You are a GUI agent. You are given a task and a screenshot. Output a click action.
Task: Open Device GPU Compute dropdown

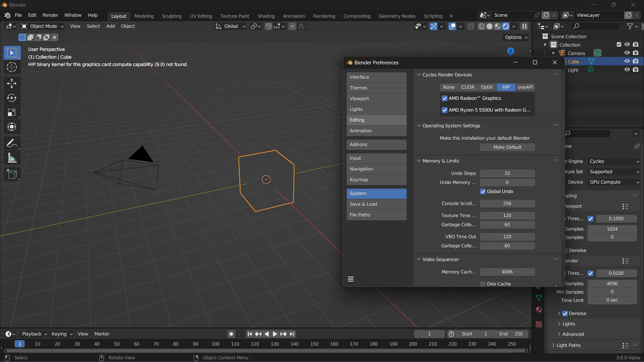pos(613,182)
